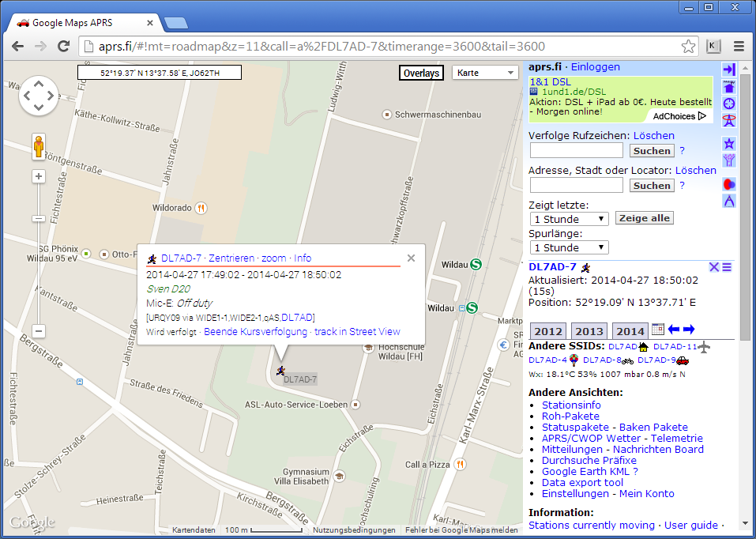Click the star favorites icon in sidebar

pos(729,143)
